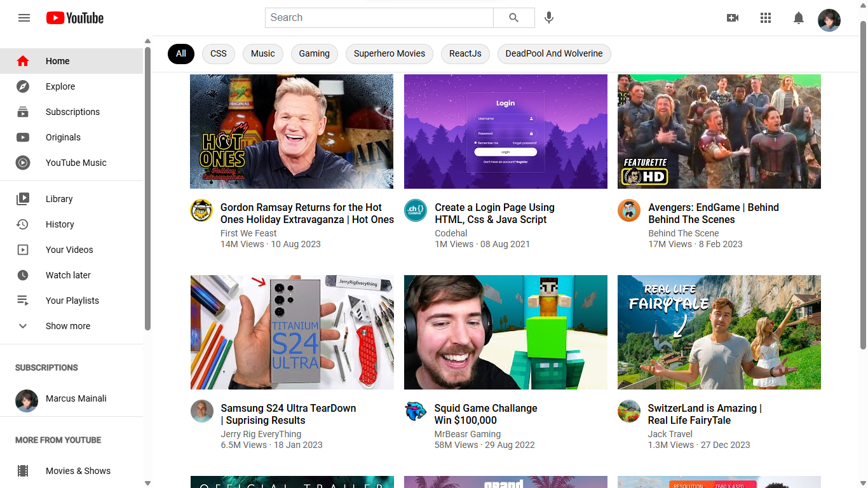Go to Subscriptions in the sidebar

[x=72, y=112]
